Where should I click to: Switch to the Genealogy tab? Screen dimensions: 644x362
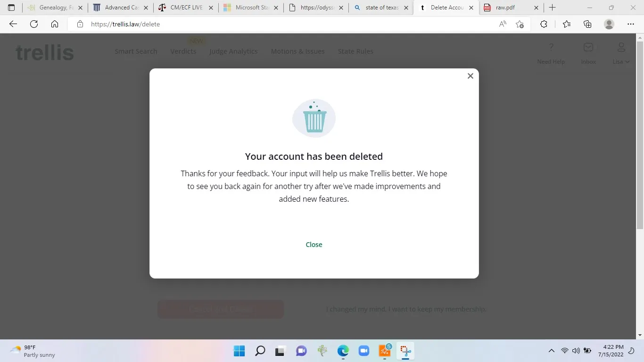pyautogui.click(x=55, y=8)
